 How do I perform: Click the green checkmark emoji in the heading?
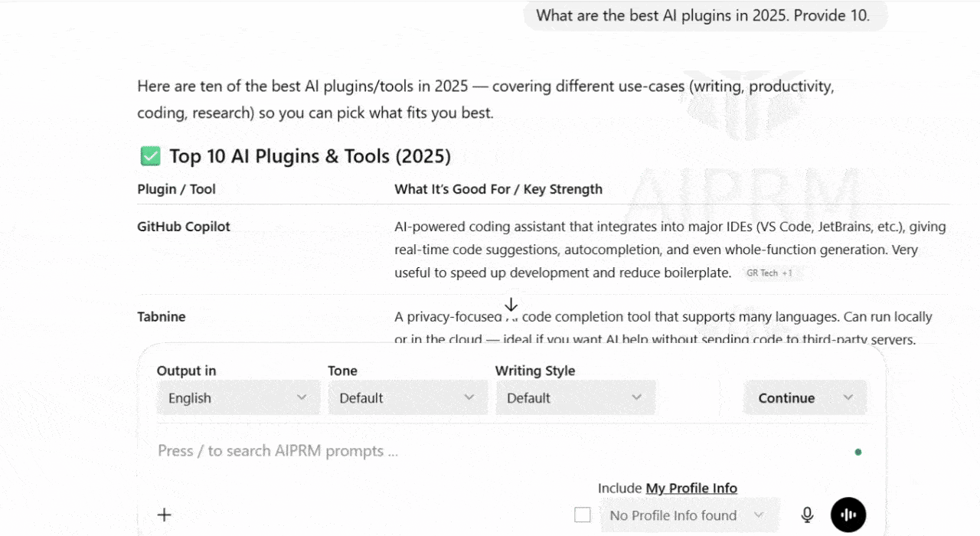[150, 156]
